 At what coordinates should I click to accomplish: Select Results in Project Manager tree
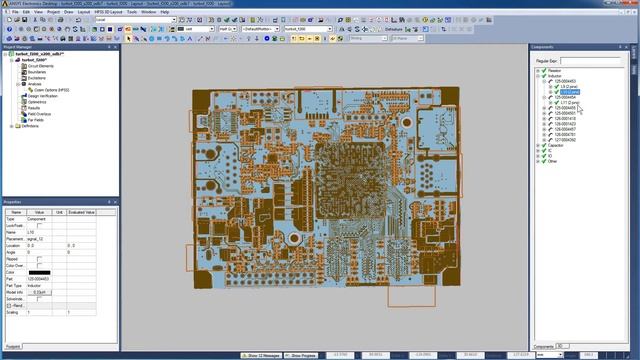click(33, 108)
